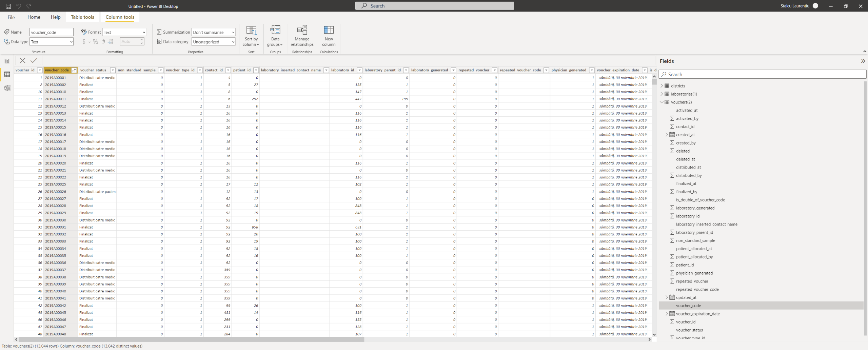Open the File menu
Screen dimensions: 868x350
click(11, 17)
